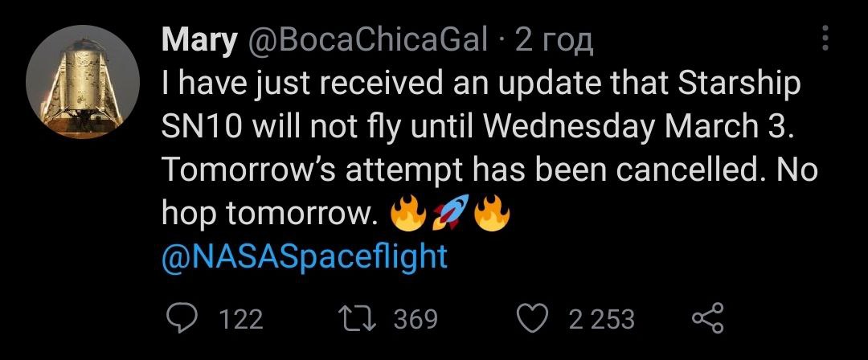
Task: Click the 122 replies count
Action: pyautogui.click(x=240, y=319)
